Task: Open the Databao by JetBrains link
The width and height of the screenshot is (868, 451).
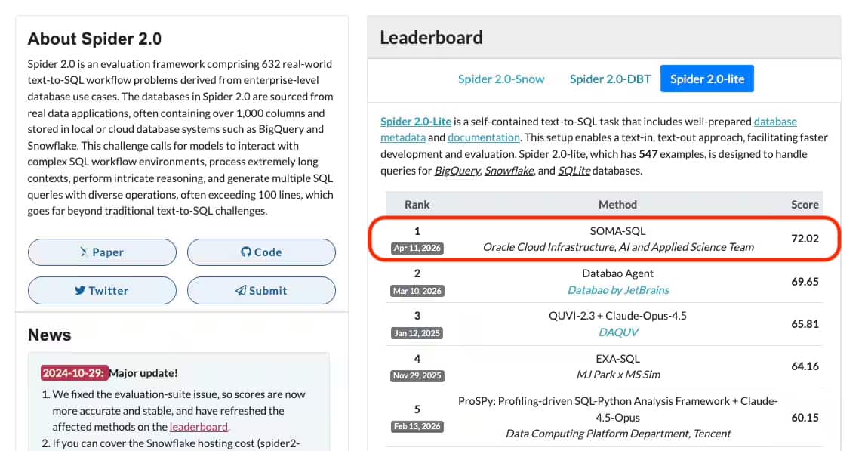Action: (619, 290)
